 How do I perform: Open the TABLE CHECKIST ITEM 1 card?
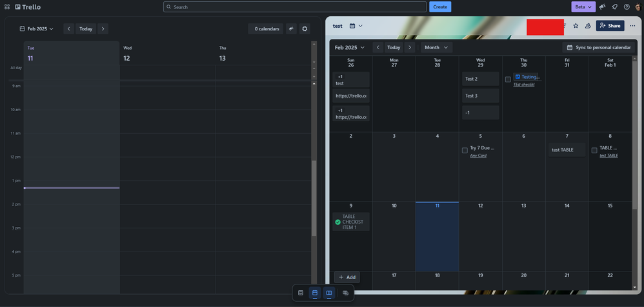tap(351, 222)
